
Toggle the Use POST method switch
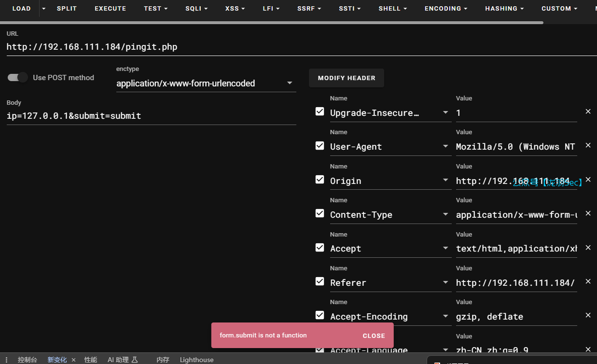(18, 78)
